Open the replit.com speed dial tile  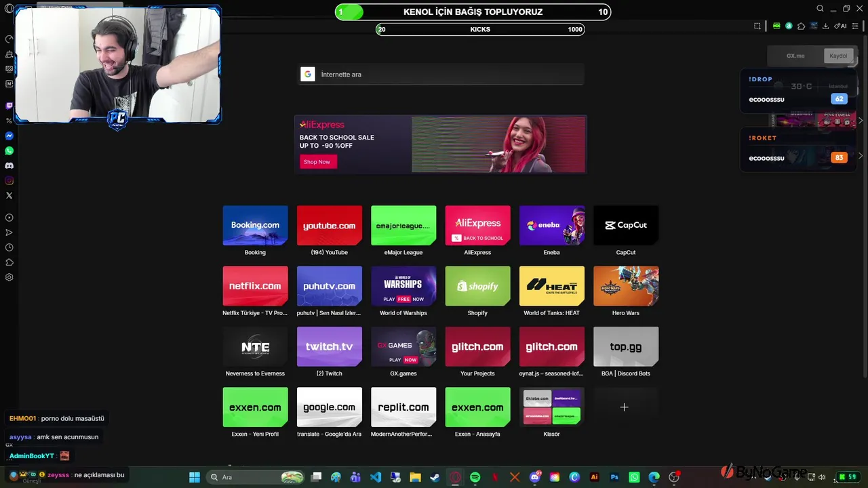[x=403, y=407]
